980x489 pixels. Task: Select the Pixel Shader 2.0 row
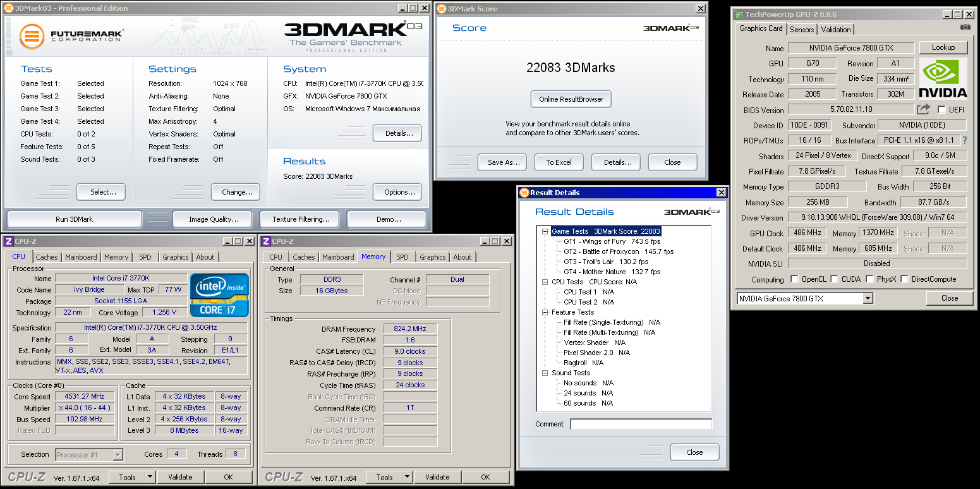tap(597, 353)
